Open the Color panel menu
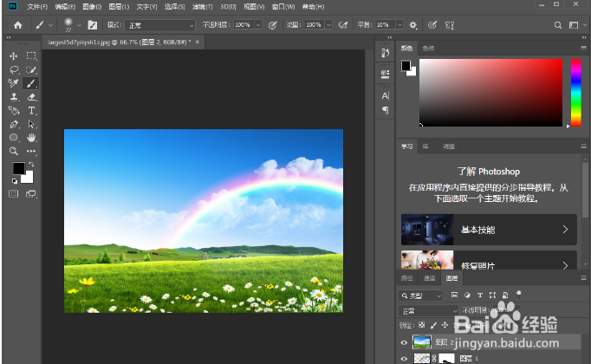This screenshot has width=591, height=364. (583, 48)
